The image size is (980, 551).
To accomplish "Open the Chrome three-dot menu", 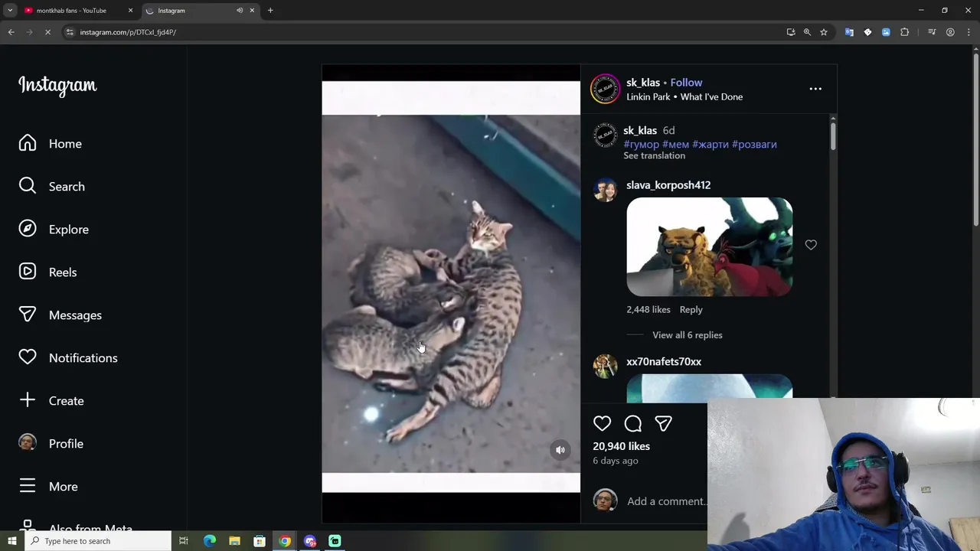I will click(969, 32).
